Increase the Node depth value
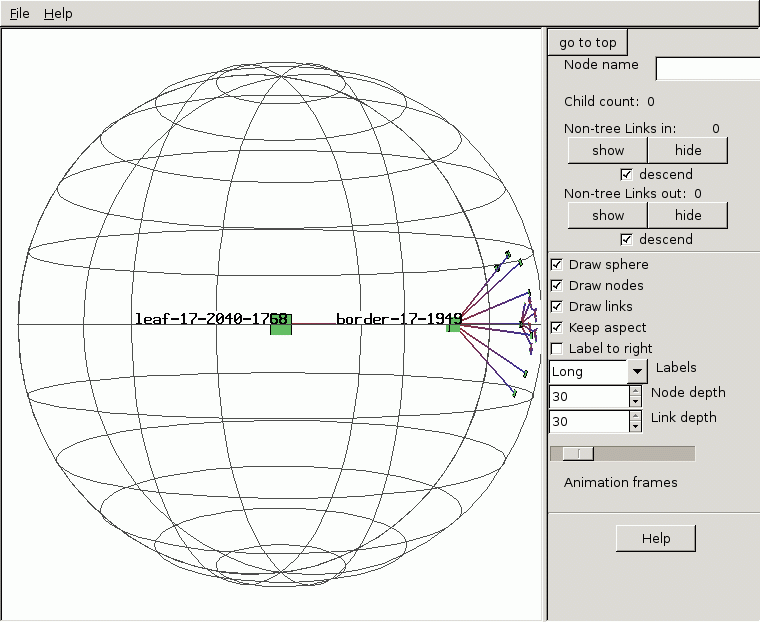Image resolution: width=760 pixels, height=622 pixels. [635, 391]
